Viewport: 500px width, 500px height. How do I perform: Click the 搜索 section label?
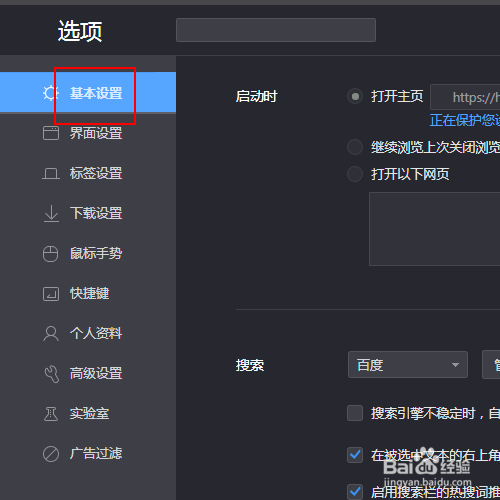250,365
